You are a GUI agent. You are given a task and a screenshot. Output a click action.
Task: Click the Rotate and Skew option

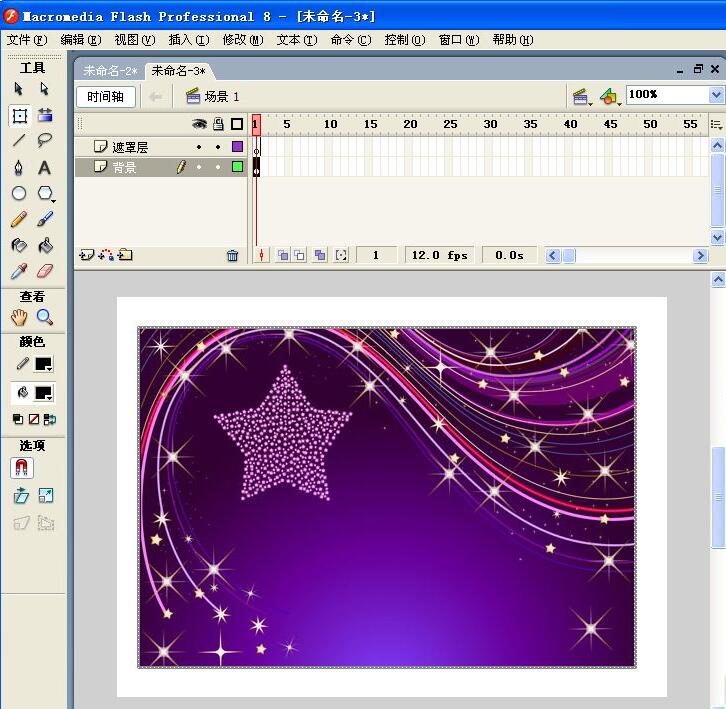coord(21,496)
